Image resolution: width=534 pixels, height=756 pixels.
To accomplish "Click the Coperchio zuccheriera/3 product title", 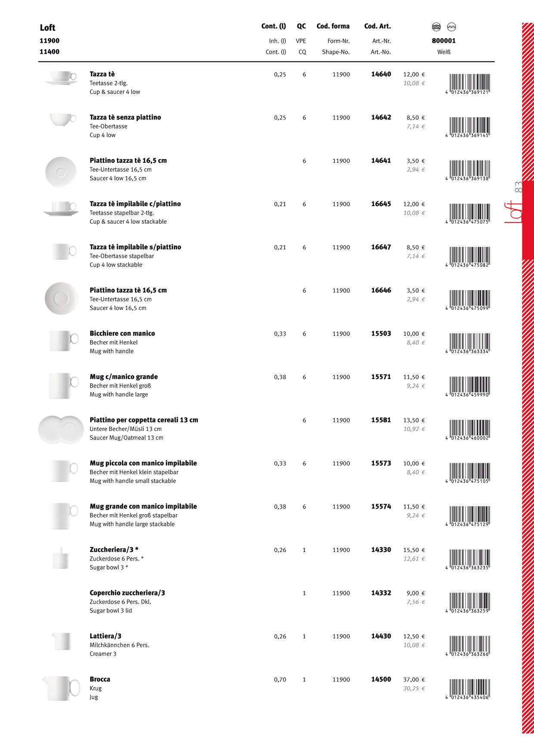I will click(127, 593).
